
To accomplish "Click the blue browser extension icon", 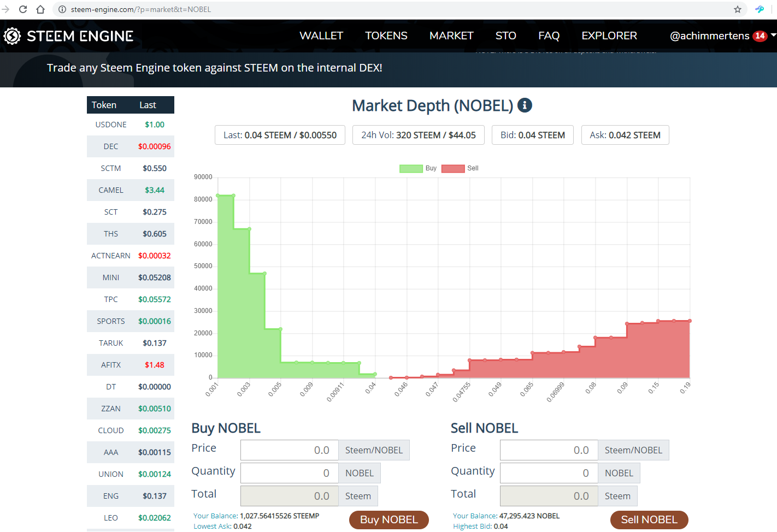I will 760,9.
